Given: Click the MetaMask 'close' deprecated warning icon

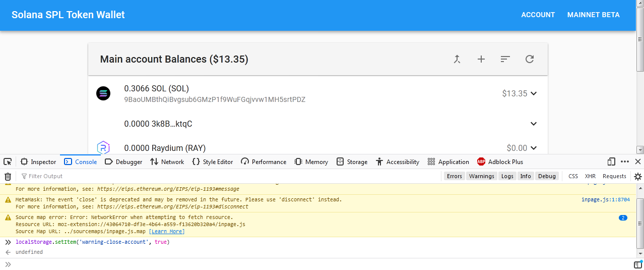Looking at the screenshot, I should pyautogui.click(x=8, y=200).
